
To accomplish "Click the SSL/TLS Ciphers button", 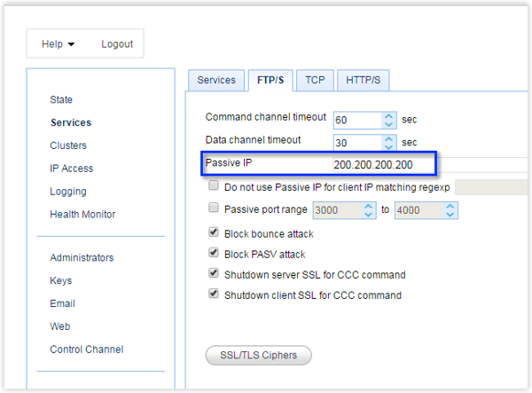I will (x=258, y=356).
